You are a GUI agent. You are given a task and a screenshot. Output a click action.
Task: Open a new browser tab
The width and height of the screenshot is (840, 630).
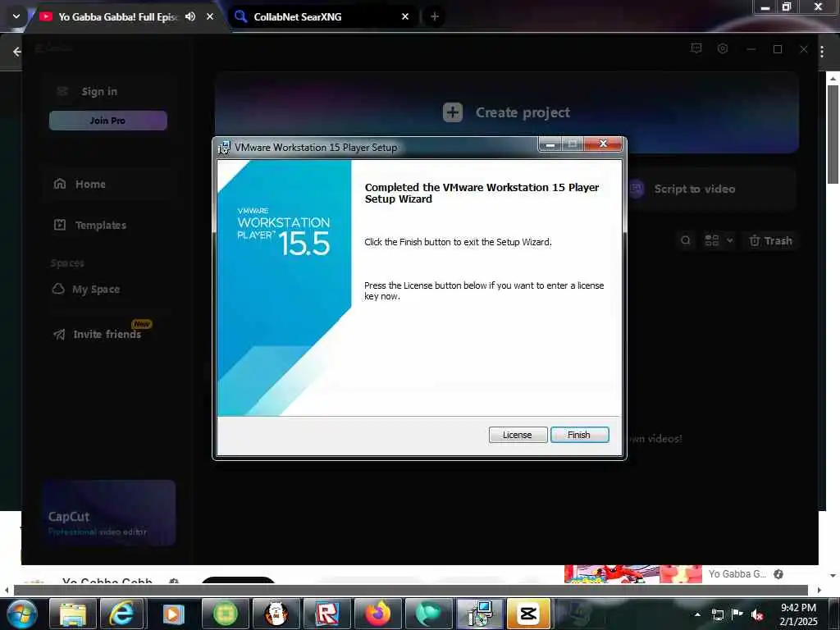tap(435, 16)
